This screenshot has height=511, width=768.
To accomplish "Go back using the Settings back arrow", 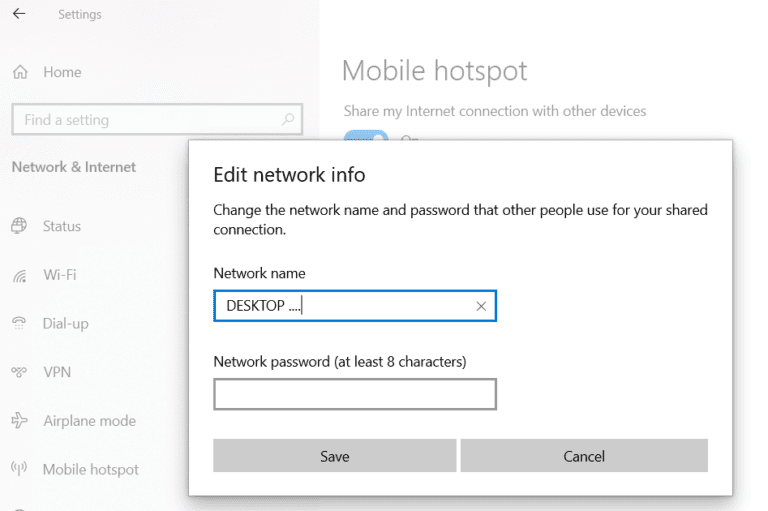I will 19,14.
